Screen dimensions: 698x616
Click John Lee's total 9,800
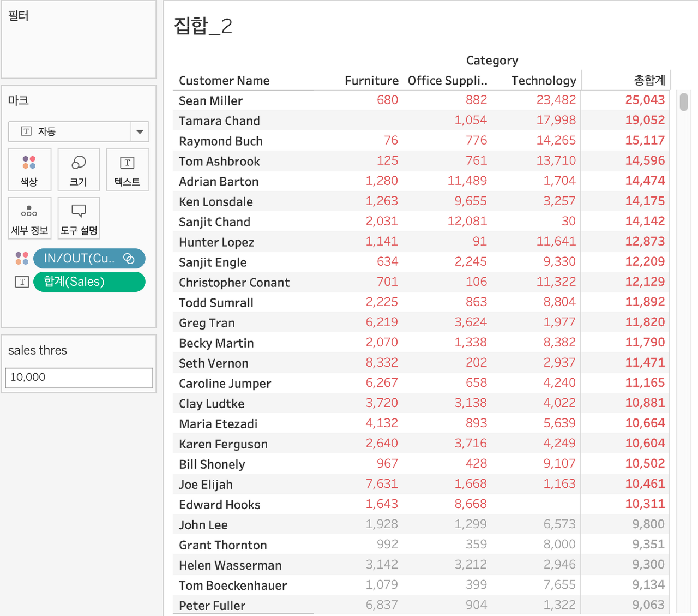click(x=648, y=524)
